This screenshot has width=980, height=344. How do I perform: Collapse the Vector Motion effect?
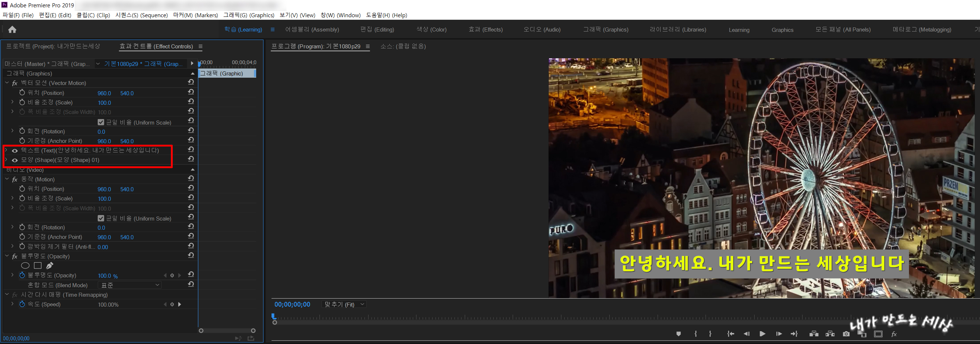point(7,83)
